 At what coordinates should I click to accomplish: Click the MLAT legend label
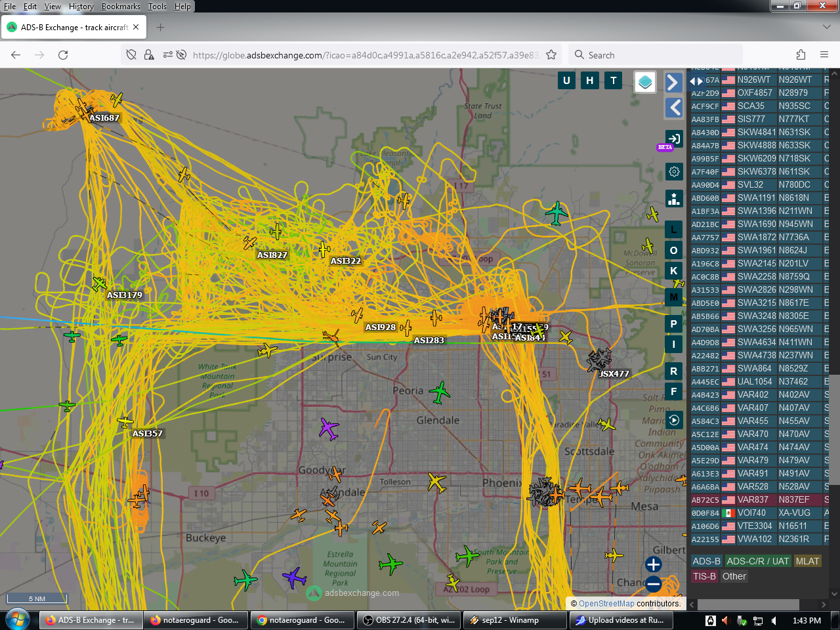click(807, 561)
